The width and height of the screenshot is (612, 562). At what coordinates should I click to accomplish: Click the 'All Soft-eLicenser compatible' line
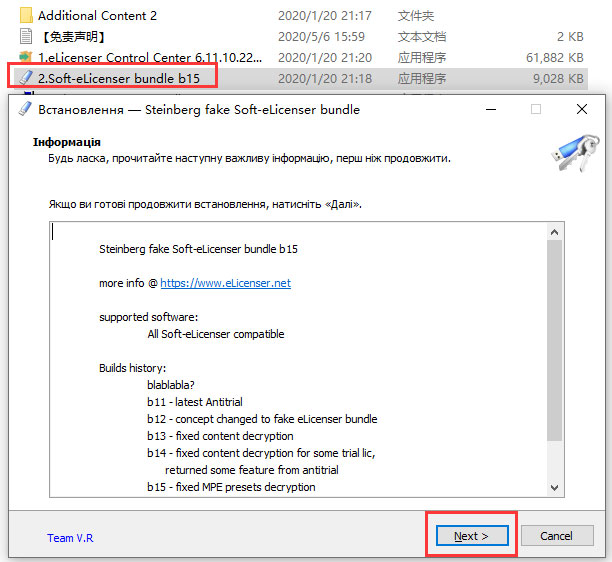[x=216, y=334]
